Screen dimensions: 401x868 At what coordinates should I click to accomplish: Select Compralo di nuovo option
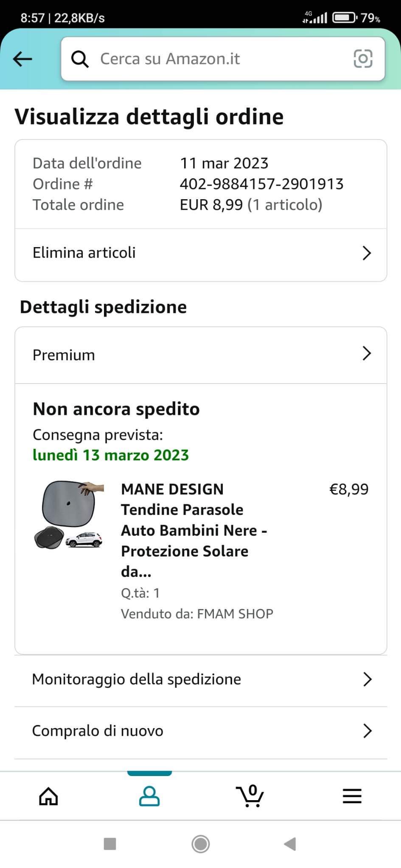click(201, 731)
